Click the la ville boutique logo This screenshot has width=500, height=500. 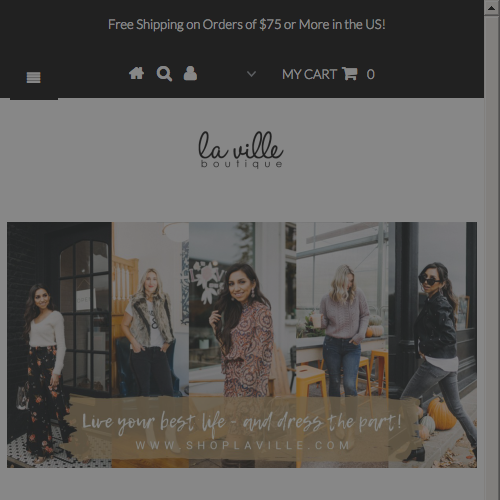[x=241, y=149]
